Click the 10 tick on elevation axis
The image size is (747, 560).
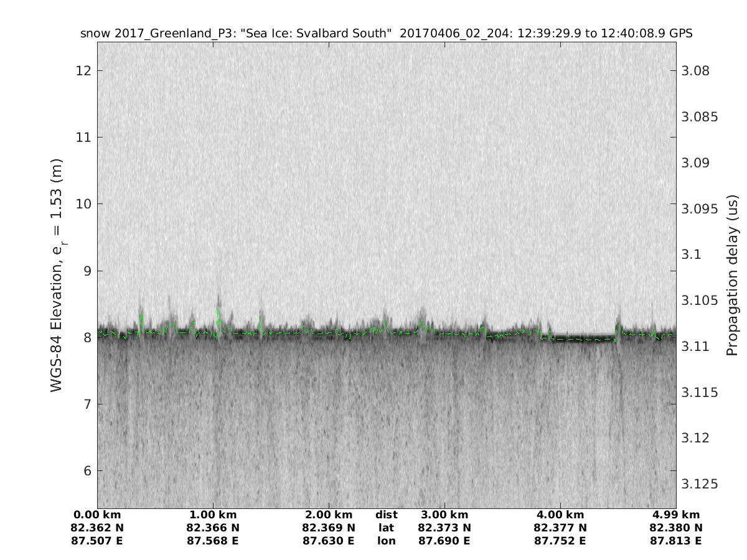pyautogui.click(x=83, y=204)
